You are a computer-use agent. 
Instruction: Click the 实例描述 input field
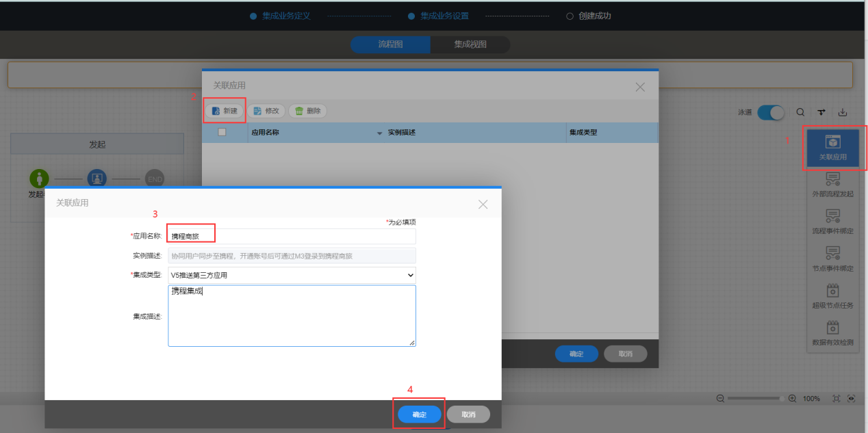coord(292,256)
